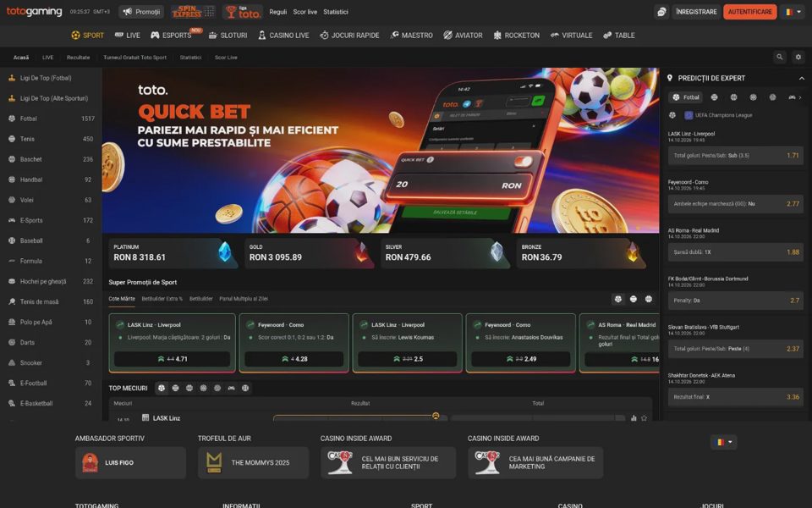Open the live chat support icon
The height and width of the screenshot is (508, 812).
click(661, 11)
